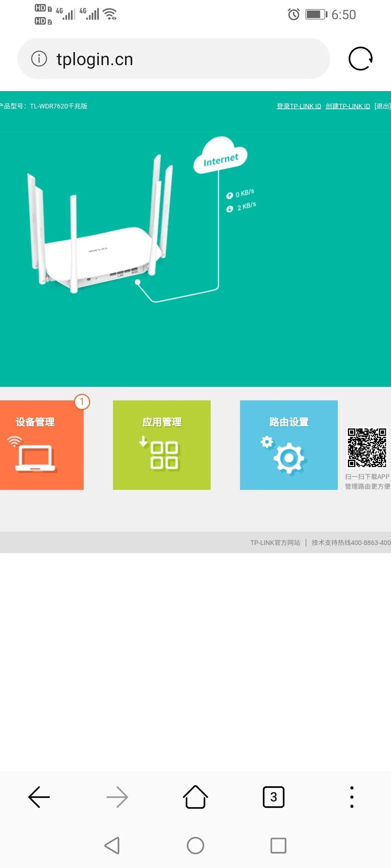
Task: Open the 应用管理 app management tile
Action: (162, 445)
